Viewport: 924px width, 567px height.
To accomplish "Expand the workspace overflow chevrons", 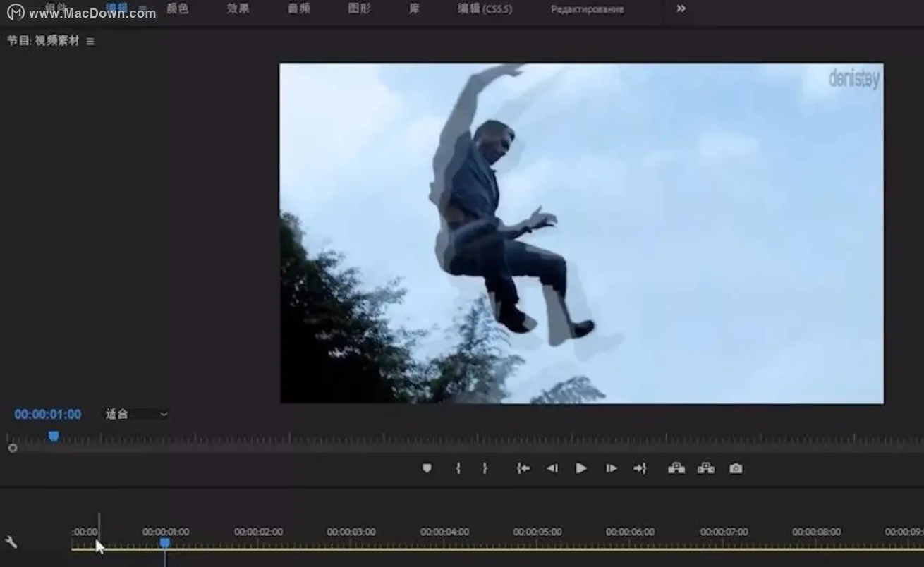I will [681, 9].
